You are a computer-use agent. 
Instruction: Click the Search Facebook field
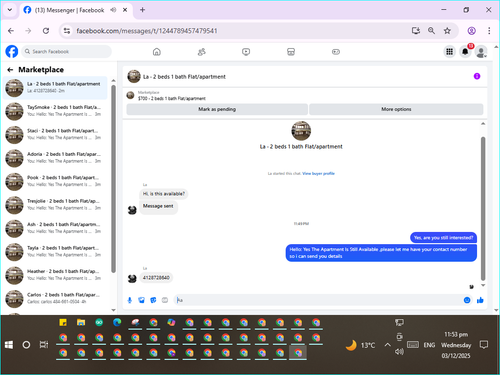[67, 52]
